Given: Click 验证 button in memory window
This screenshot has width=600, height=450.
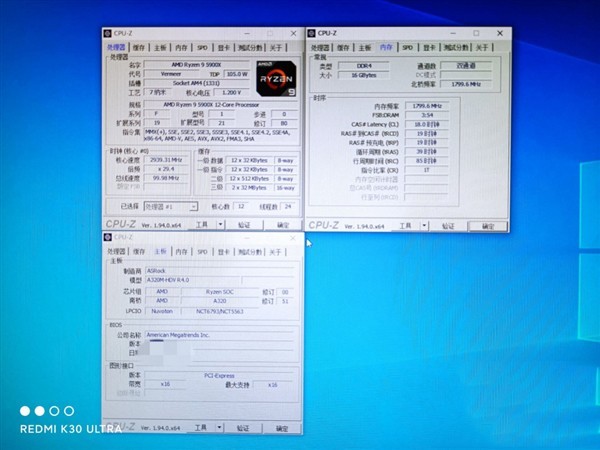Looking at the screenshot, I should pos(448,226).
